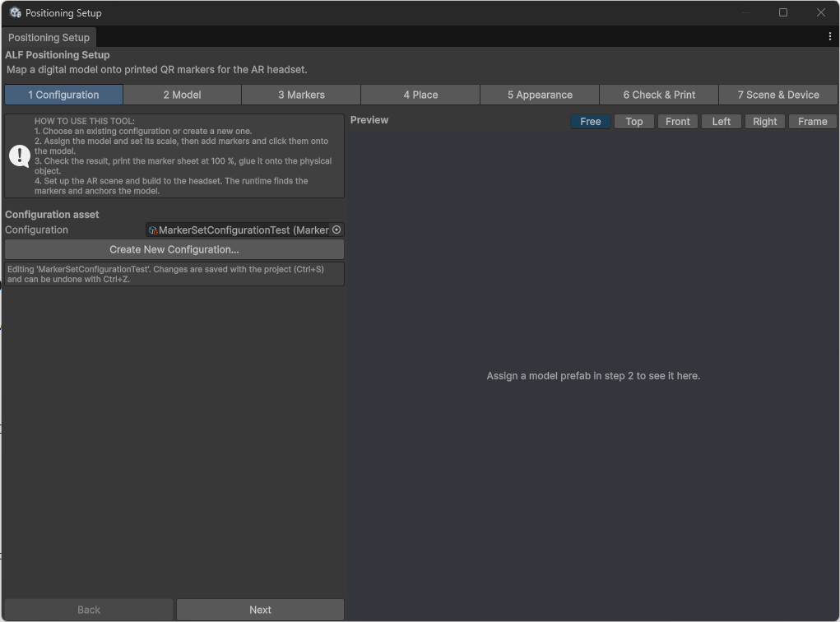
Task: Switch to the 1 Configuration step
Action: coord(63,95)
